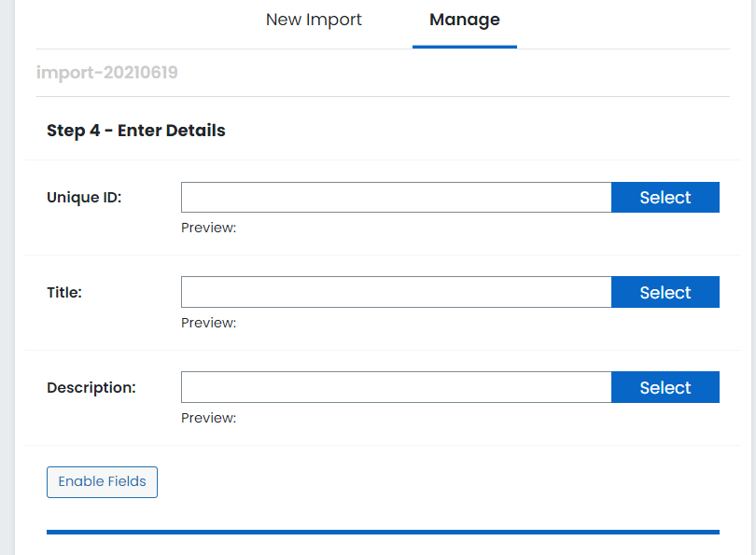This screenshot has width=756, height=555.
Task: Click the Unique ID label
Action: click(84, 198)
